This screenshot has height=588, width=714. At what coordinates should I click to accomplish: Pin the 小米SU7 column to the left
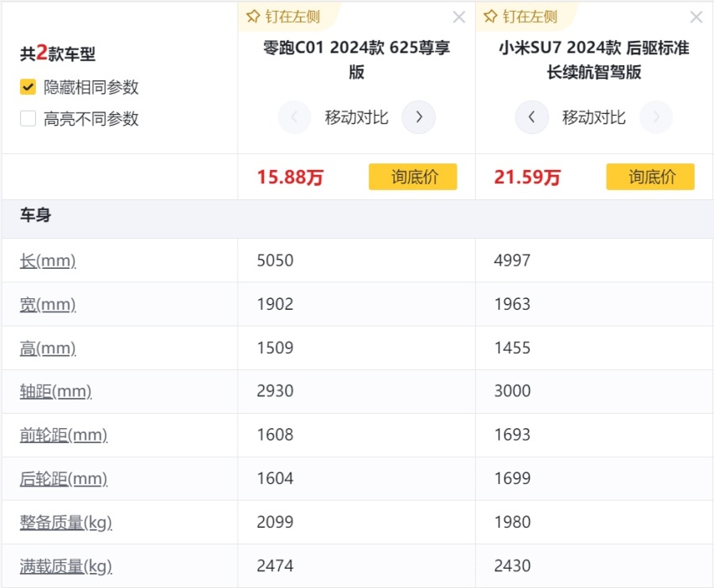point(520,17)
